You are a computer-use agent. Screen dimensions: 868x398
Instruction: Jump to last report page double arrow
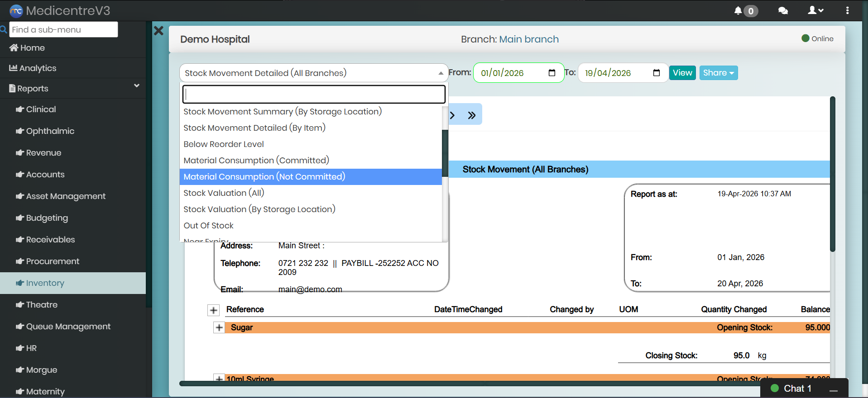[471, 115]
